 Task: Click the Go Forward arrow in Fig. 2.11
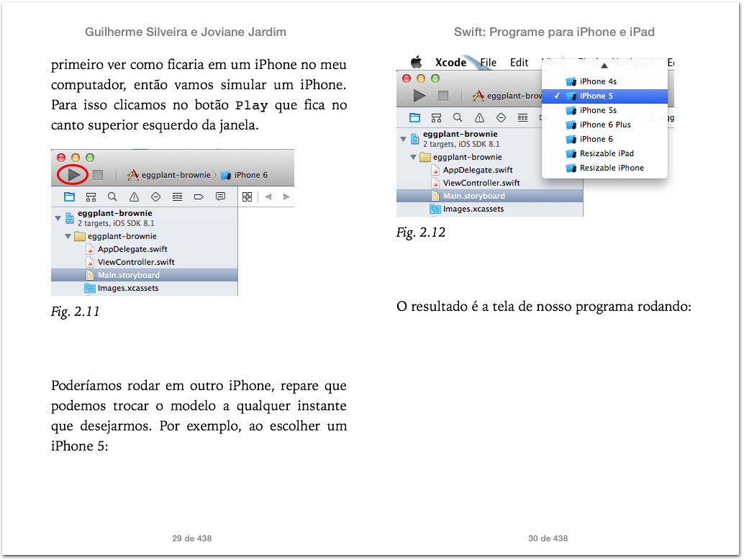286,197
